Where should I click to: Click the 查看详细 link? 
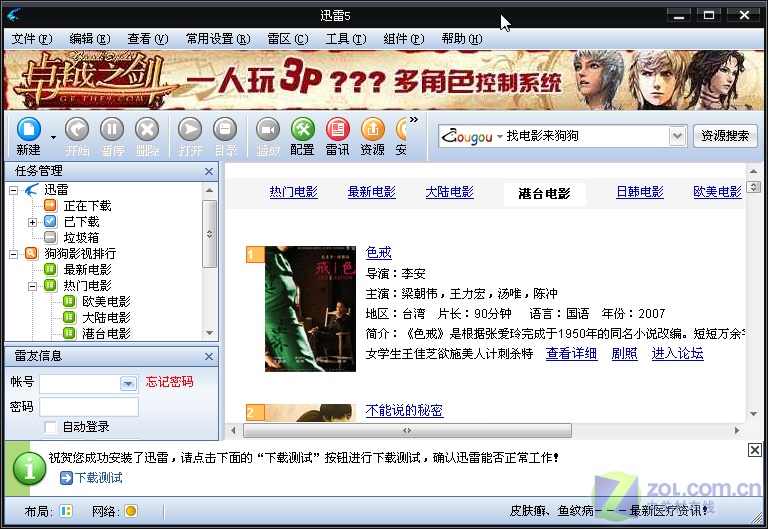tap(571, 353)
